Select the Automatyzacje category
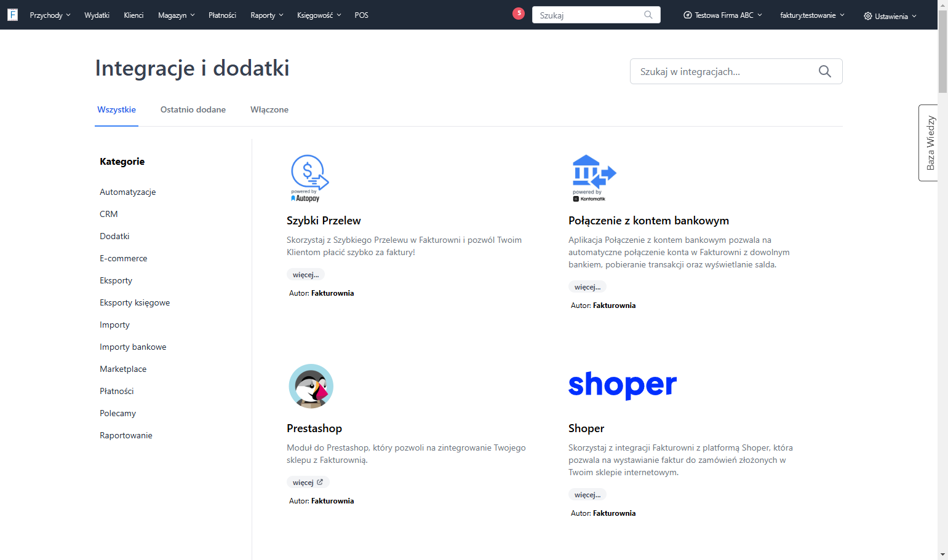This screenshot has width=948, height=560. click(127, 192)
